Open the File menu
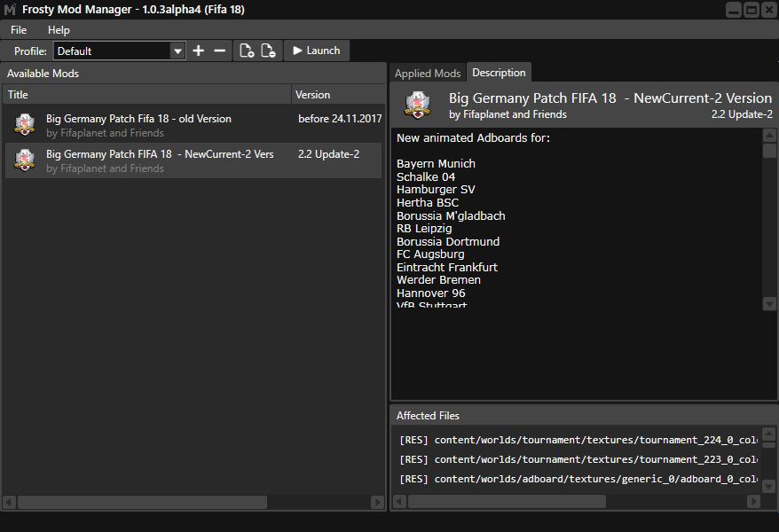Viewport: 779px width, 532px height. click(x=19, y=30)
